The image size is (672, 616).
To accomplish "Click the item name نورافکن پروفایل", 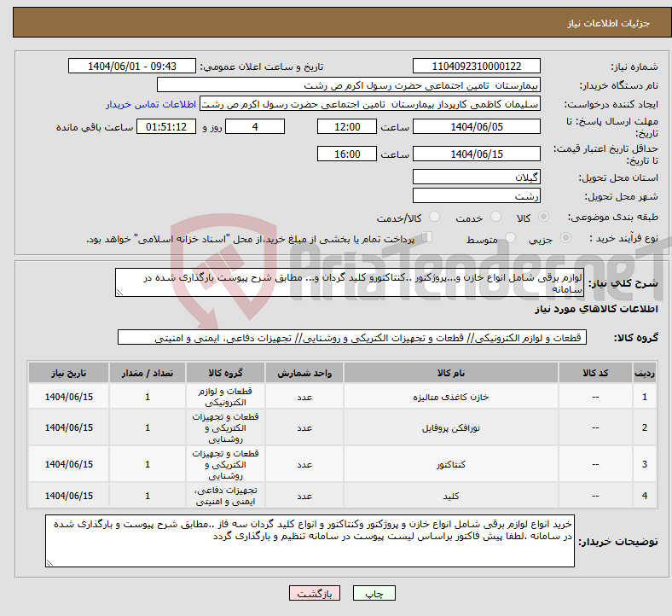I will (x=451, y=427).
